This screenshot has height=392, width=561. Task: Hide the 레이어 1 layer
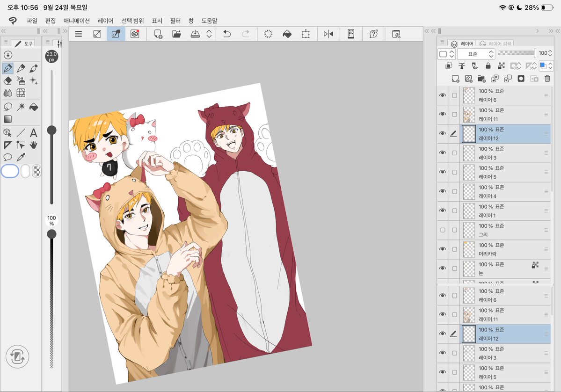pyautogui.click(x=443, y=211)
